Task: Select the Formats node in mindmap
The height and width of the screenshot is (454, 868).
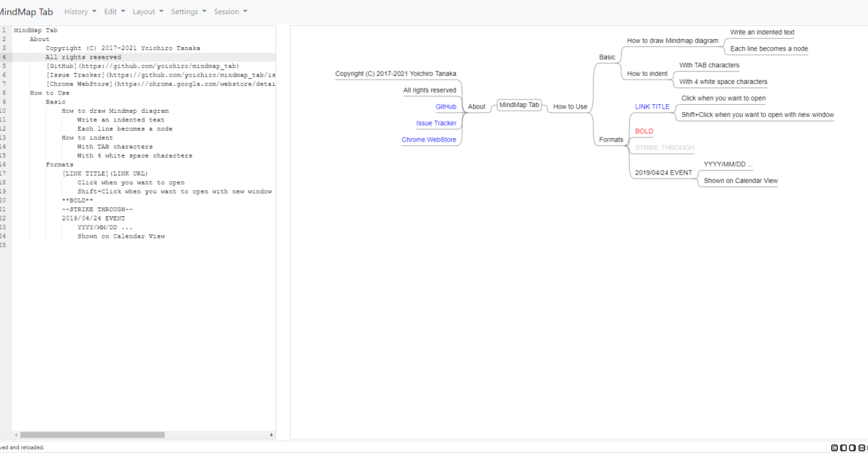Action: 611,140
